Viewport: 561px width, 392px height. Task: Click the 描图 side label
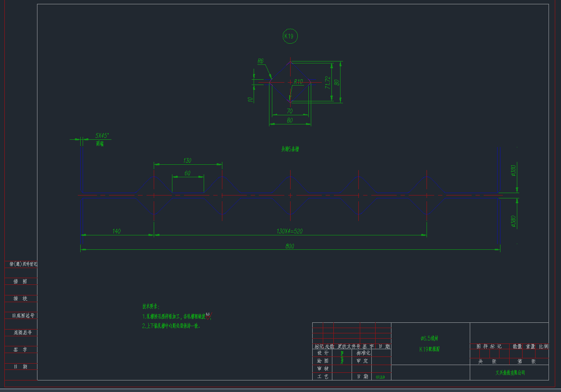(x=20, y=282)
